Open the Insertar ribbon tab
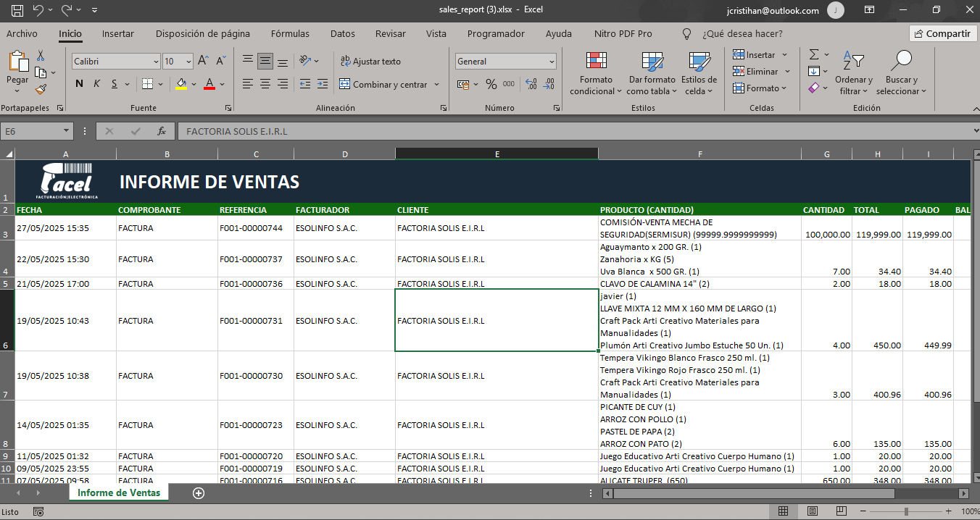980x520 pixels. point(117,33)
